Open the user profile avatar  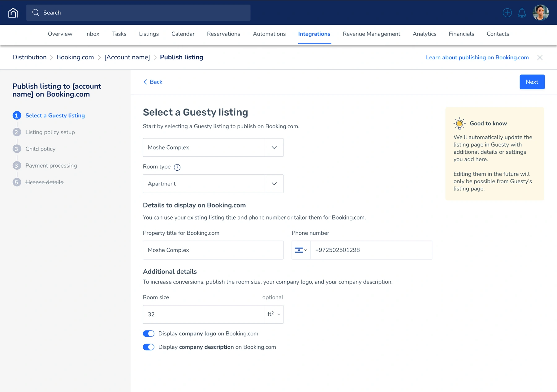(541, 13)
